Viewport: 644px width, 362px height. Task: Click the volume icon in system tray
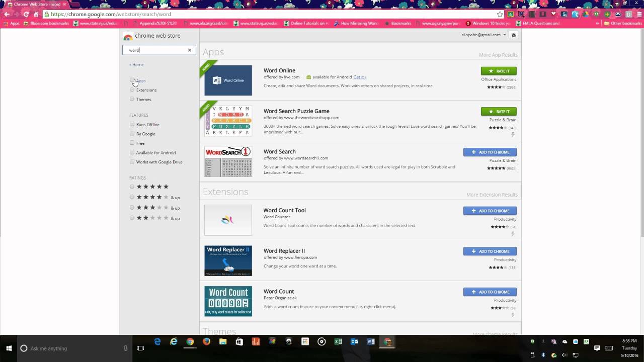[x=565, y=355]
